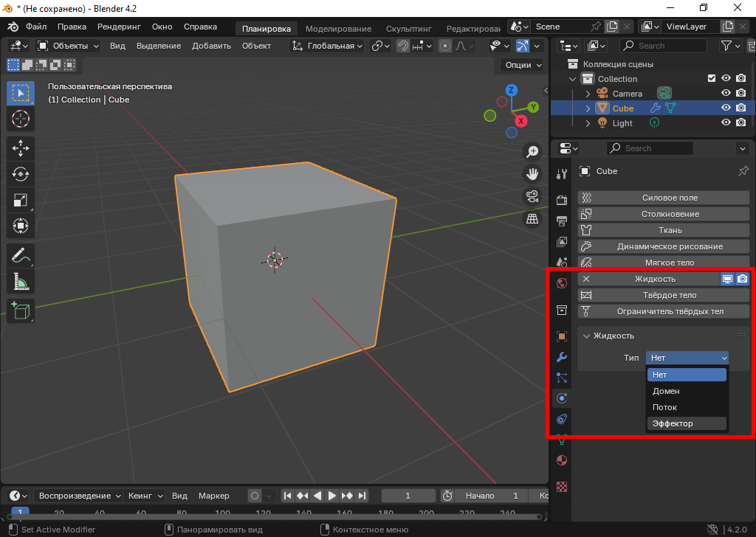Select the Rotate tool

(21, 173)
